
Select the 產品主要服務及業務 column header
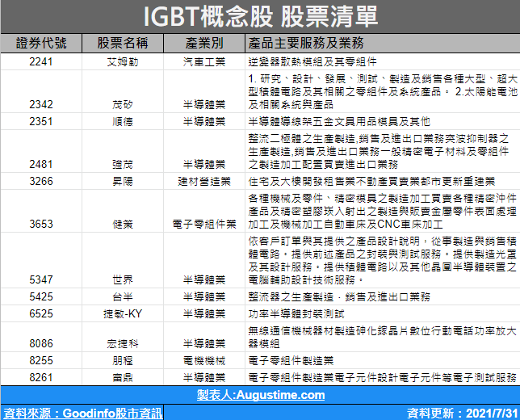click(x=383, y=43)
